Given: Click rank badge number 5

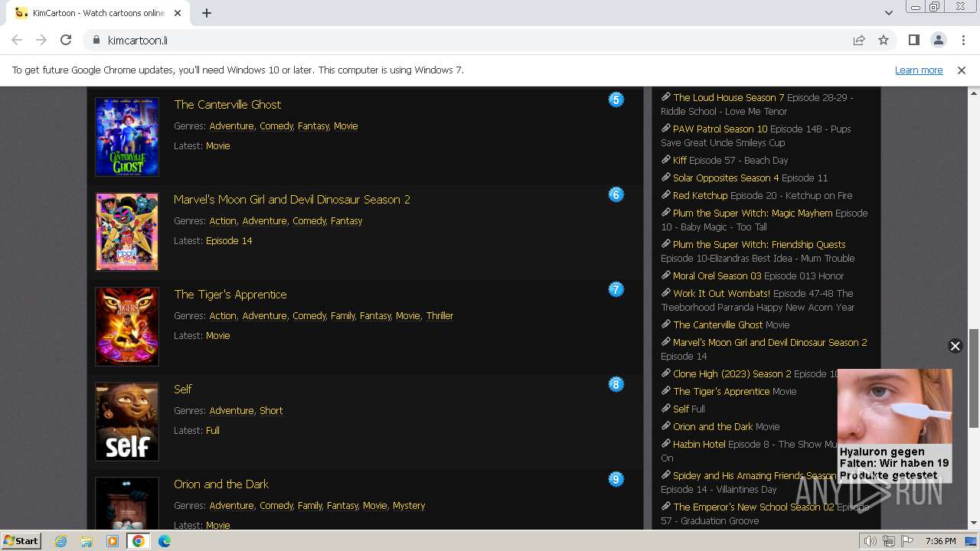Looking at the screenshot, I should pos(616,99).
